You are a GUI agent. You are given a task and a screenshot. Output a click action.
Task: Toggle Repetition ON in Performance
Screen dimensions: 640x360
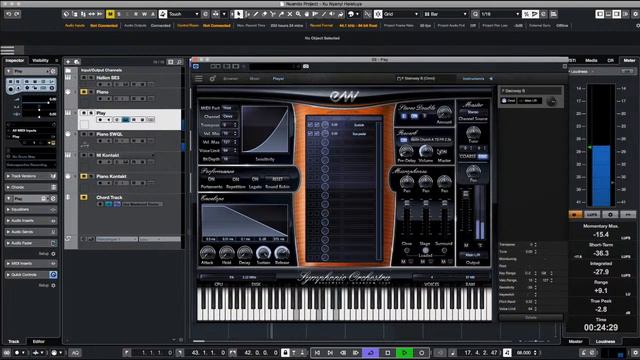point(236,179)
